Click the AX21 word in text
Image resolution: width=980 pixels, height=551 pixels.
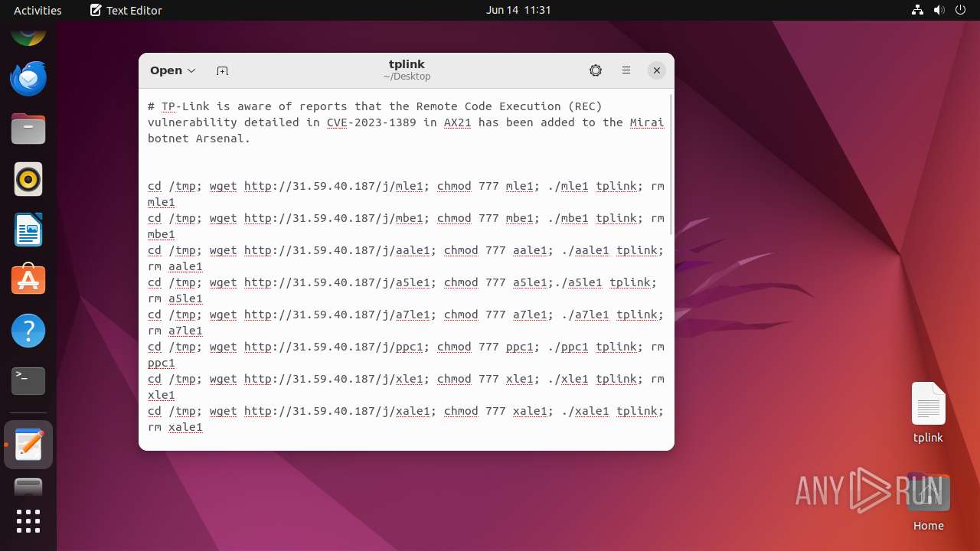point(457,122)
